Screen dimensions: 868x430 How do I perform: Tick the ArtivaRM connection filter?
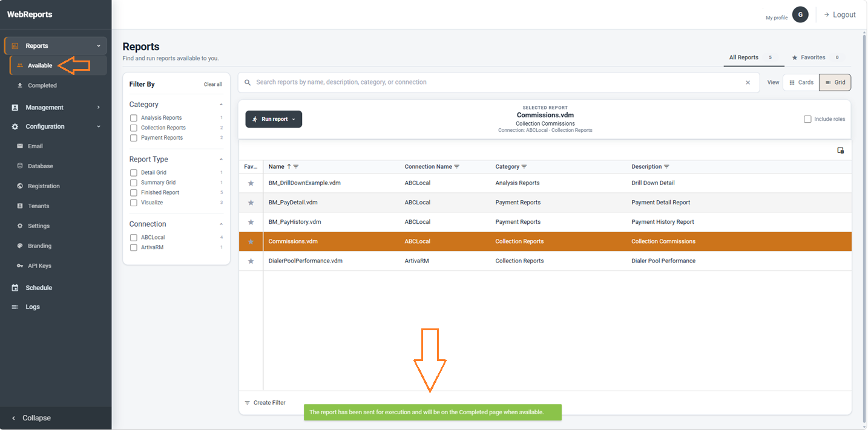pyautogui.click(x=134, y=247)
